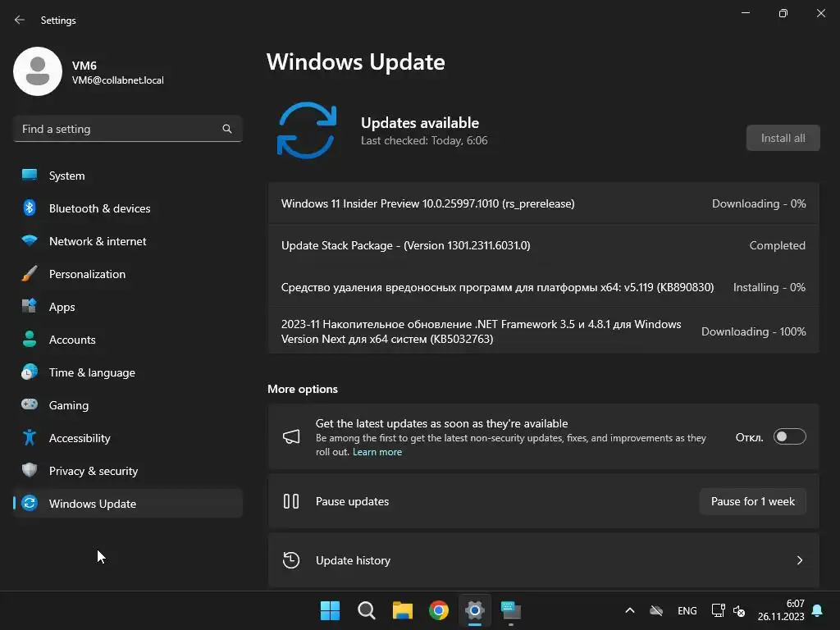Image resolution: width=840 pixels, height=630 pixels.
Task: Click the Network Wi-Fi icon in sidebar
Action: click(x=30, y=240)
